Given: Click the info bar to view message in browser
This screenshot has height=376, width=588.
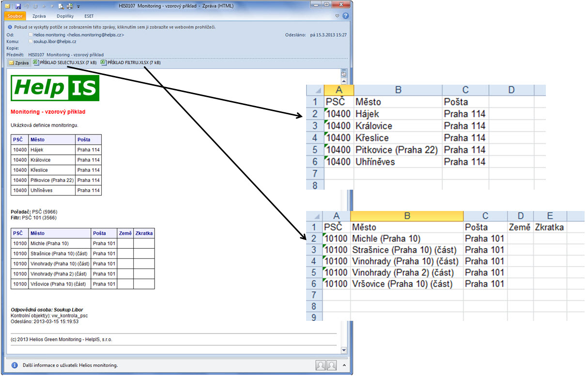Looking at the screenshot, I should 115,27.
